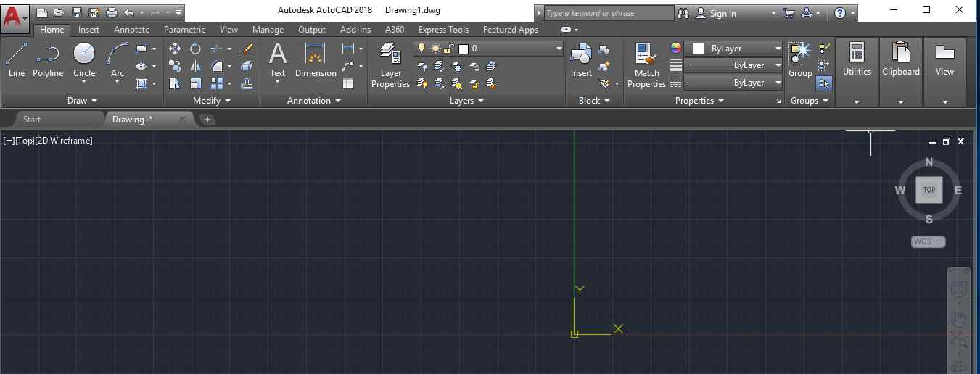Viewport: 980px width, 374px height.
Task: Click the Offset tool
Action: coord(247,83)
